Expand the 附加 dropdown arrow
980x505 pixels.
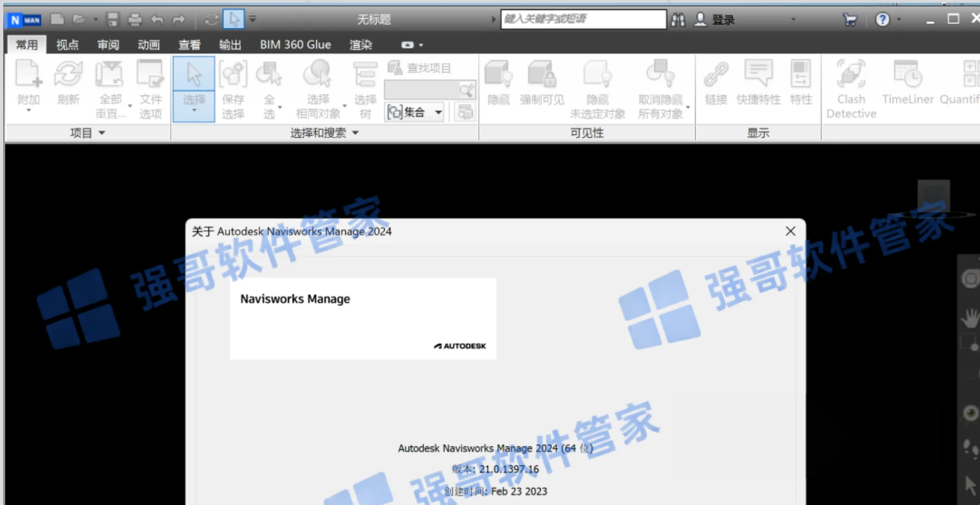pyautogui.click(x=28, y=110)
